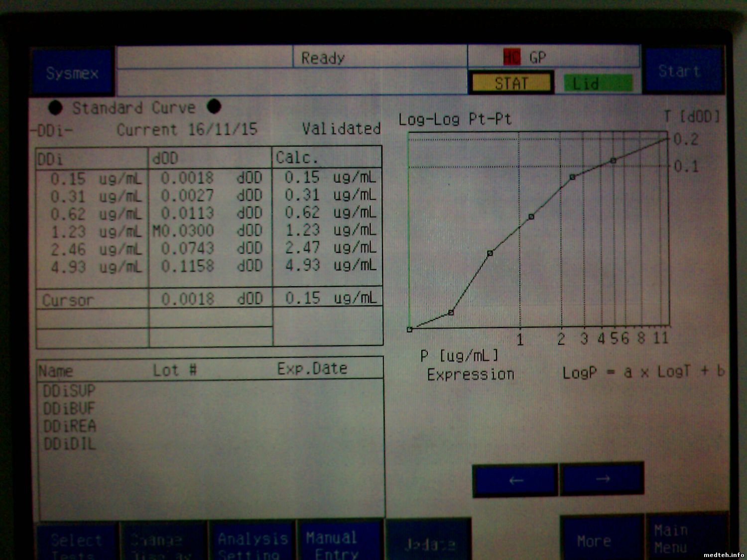Select the DDiDIL reagent entry
The height and width of the screenshot is (560, 747).
click(69, 444)
